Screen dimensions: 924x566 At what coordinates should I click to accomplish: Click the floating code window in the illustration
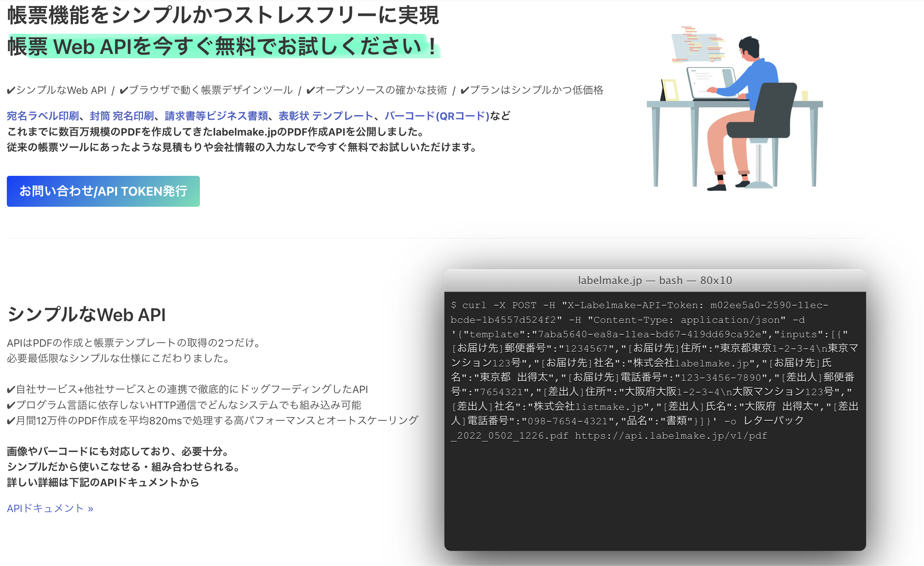pyautogui.click(x=697, y=47)
